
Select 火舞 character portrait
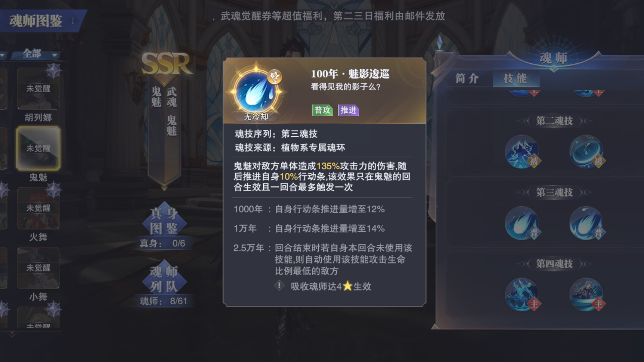tap(38, 208)
